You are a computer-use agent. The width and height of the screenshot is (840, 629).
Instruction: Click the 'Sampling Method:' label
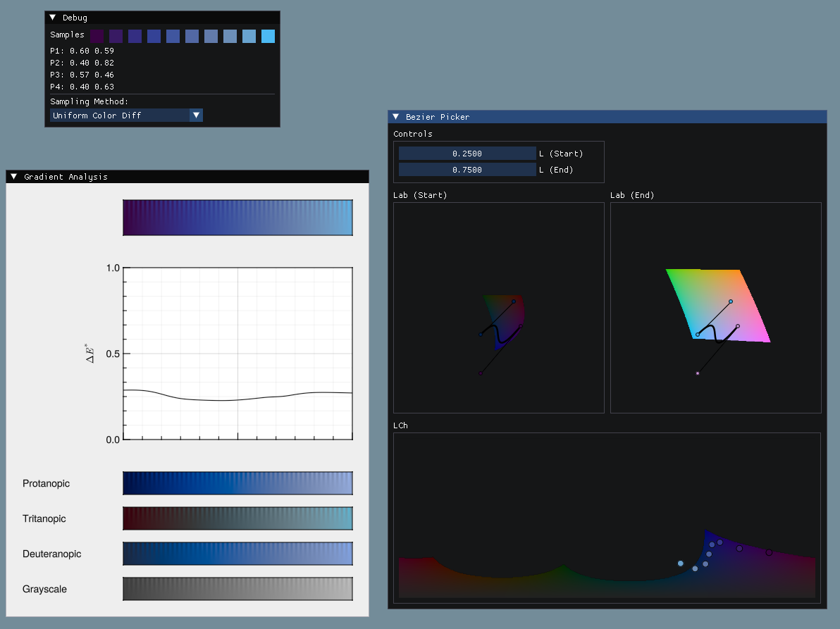pos(89,101)
